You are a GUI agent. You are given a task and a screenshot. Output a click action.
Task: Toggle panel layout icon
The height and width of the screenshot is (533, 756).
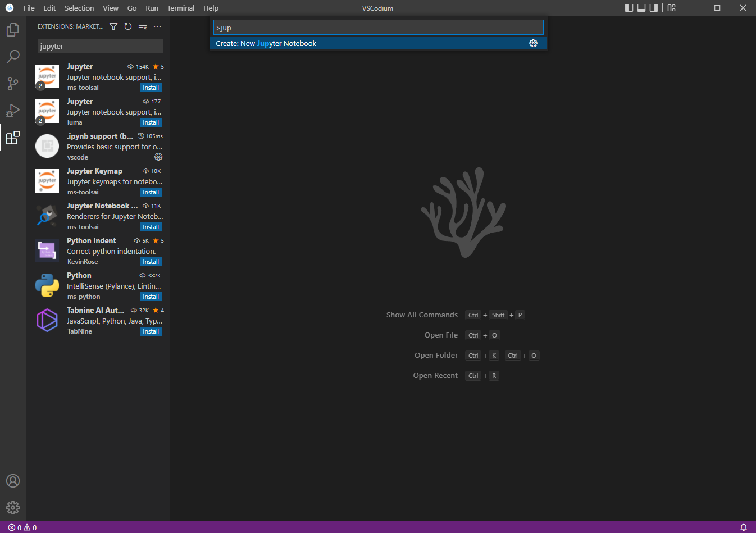641,8
